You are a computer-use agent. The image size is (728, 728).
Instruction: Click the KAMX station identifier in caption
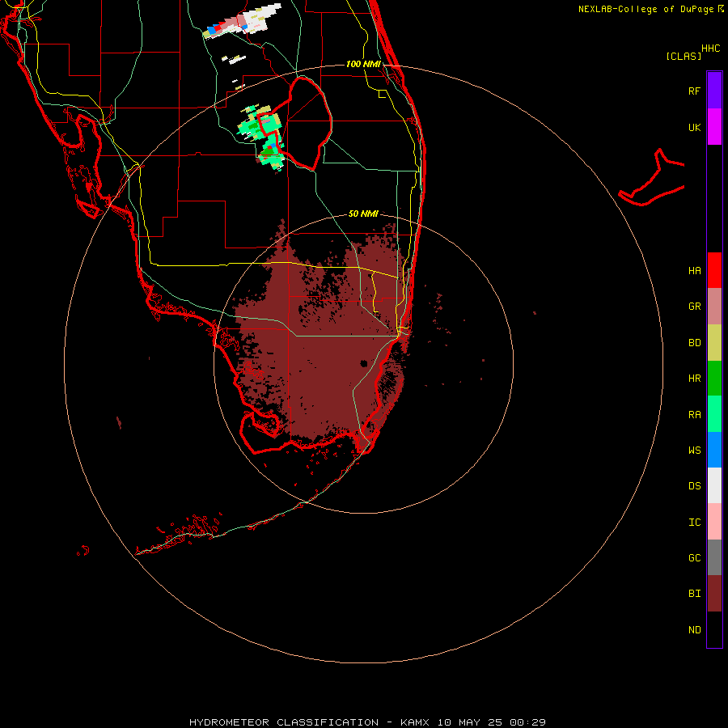click(415, 722)
